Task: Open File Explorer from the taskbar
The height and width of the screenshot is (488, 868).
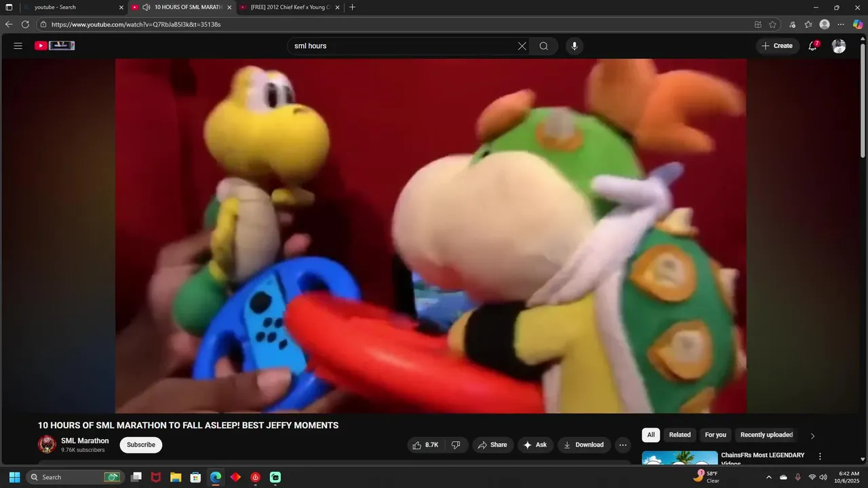Action: coord(176,477)
